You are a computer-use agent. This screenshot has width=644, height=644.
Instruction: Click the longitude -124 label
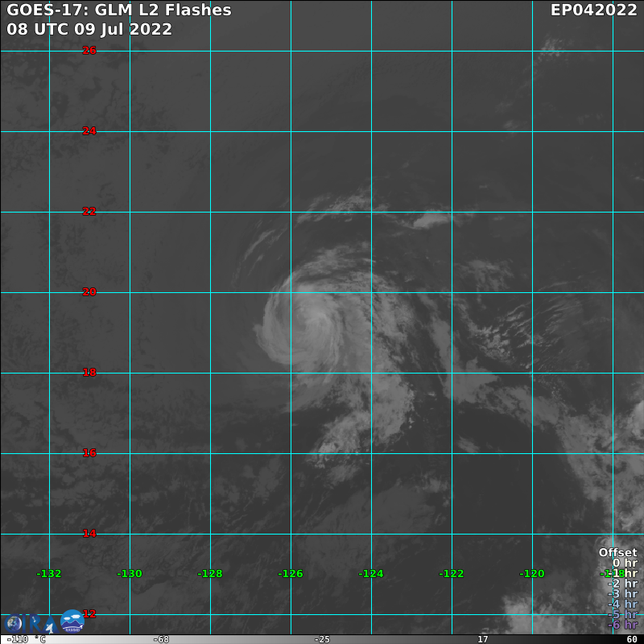coord(371,574)
